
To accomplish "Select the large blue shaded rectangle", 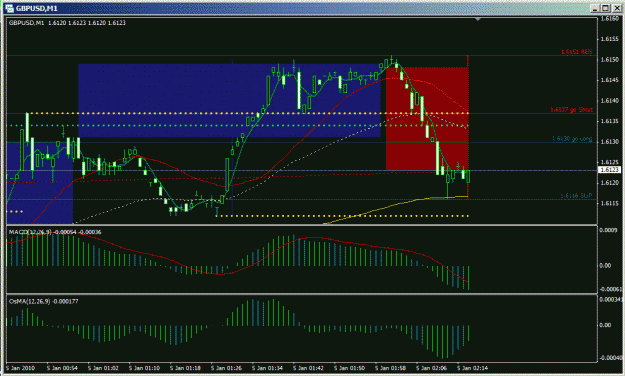I will click(229, 100).
